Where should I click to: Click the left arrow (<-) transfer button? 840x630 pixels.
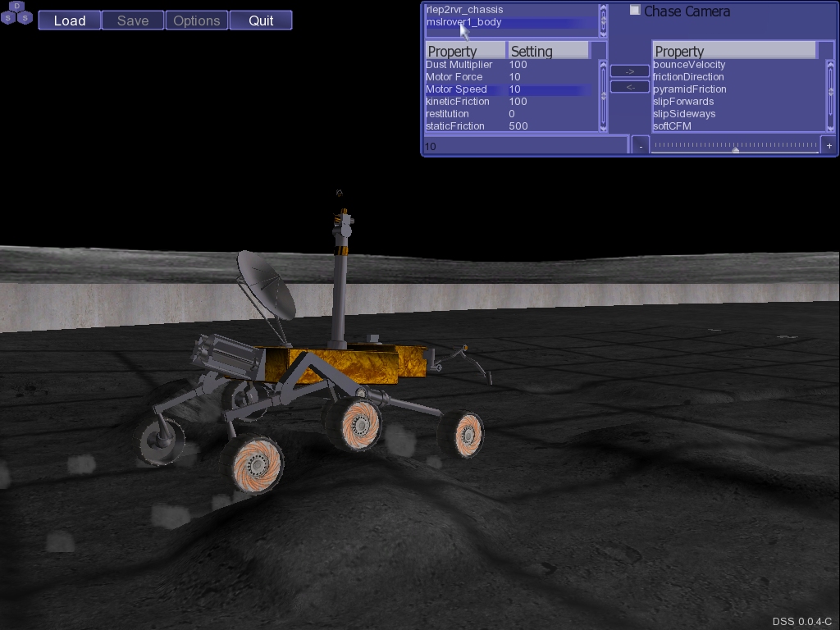[x=630, y=87]
